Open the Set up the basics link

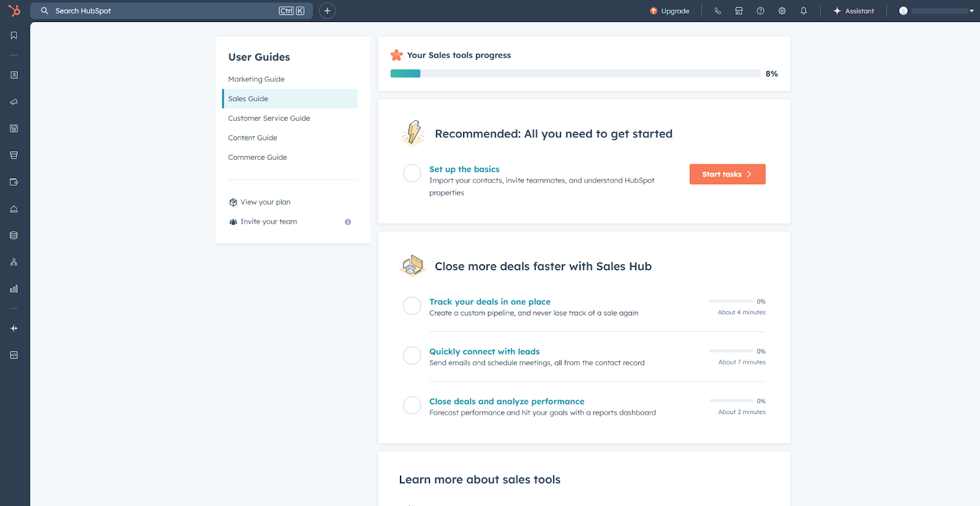click(x=464, y=169)
